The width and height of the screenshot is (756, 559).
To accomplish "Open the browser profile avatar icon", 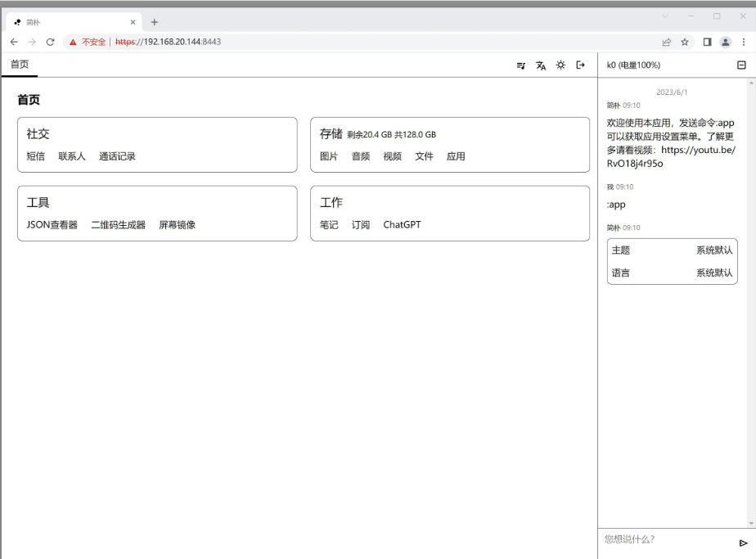I will (x=727, y=40).
